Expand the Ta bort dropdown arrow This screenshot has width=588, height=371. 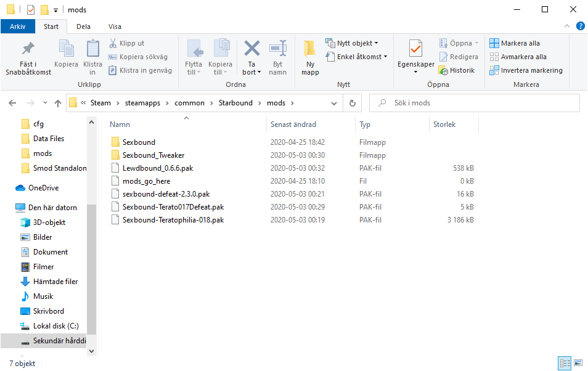pos(259,72)
